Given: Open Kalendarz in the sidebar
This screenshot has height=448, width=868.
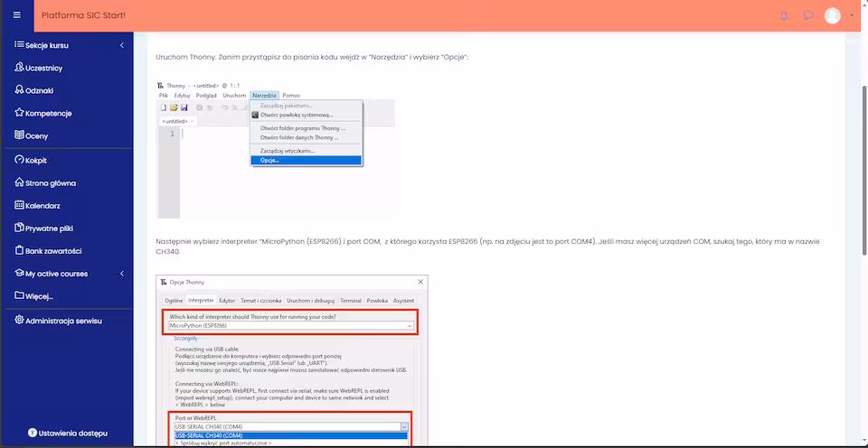Looking at the screenshot, I should point(42,206).
